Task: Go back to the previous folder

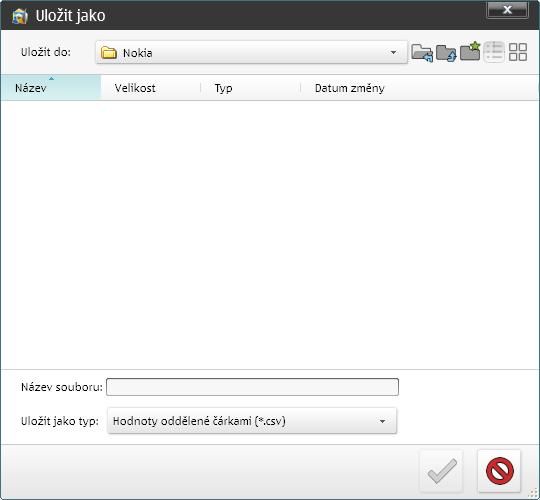Action: tap(422, 53)
